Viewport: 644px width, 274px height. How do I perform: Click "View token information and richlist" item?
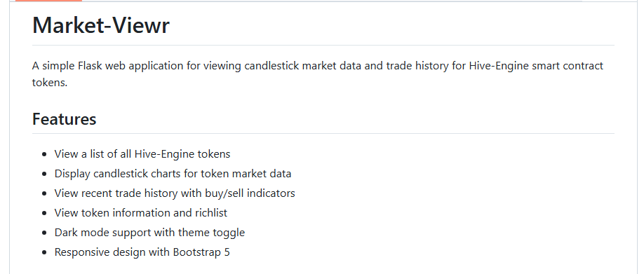coord(141,213)
